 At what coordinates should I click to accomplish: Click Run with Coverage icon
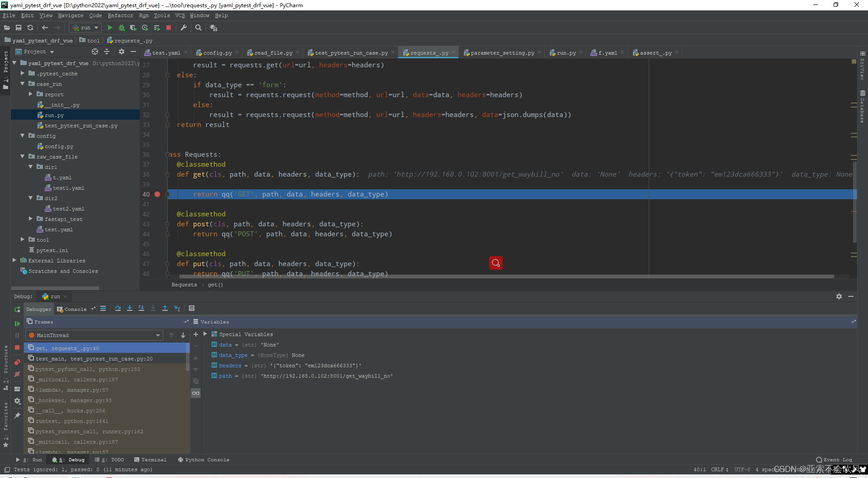click(x=133, y=28)
